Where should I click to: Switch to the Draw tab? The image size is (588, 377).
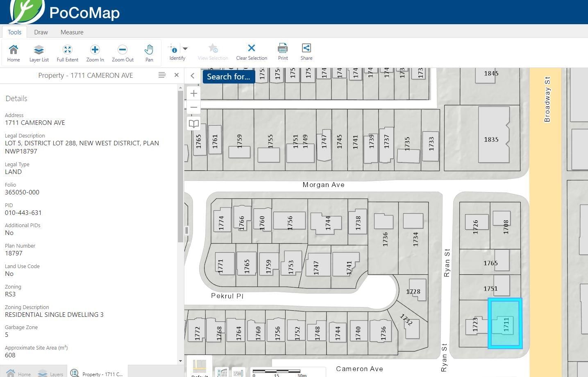[41, 32]
